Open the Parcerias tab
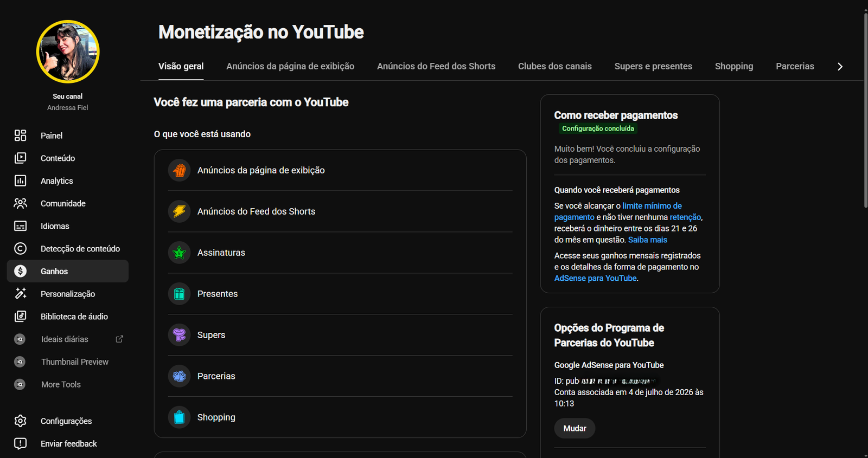Screen dimensions: 868x458 click(x=795, y=66)
